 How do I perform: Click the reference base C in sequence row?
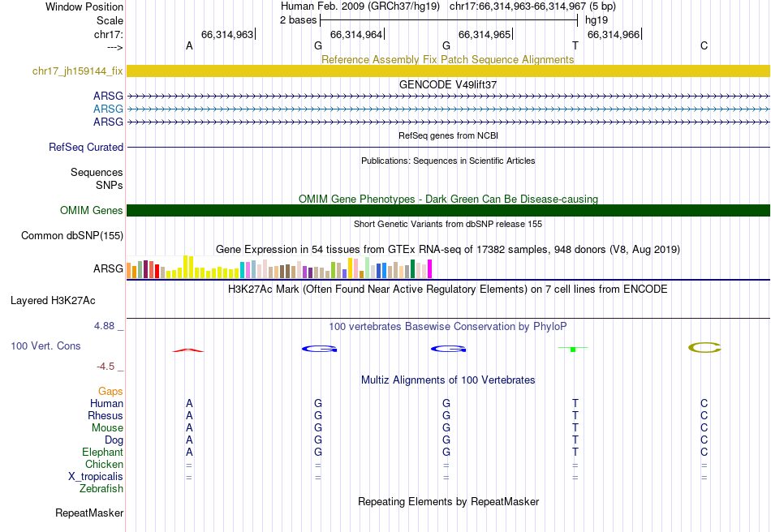704,45
